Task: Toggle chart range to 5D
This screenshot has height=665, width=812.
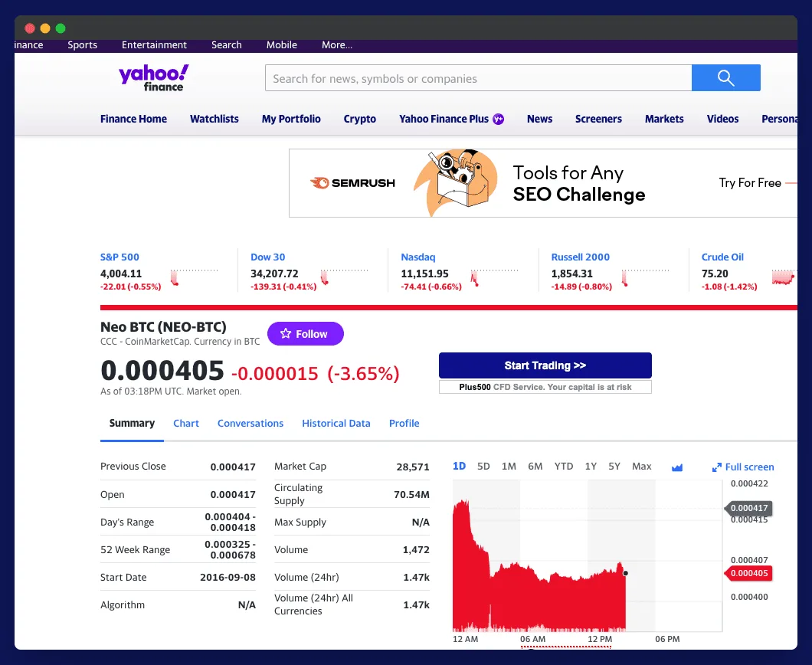Action: point(483,466)
